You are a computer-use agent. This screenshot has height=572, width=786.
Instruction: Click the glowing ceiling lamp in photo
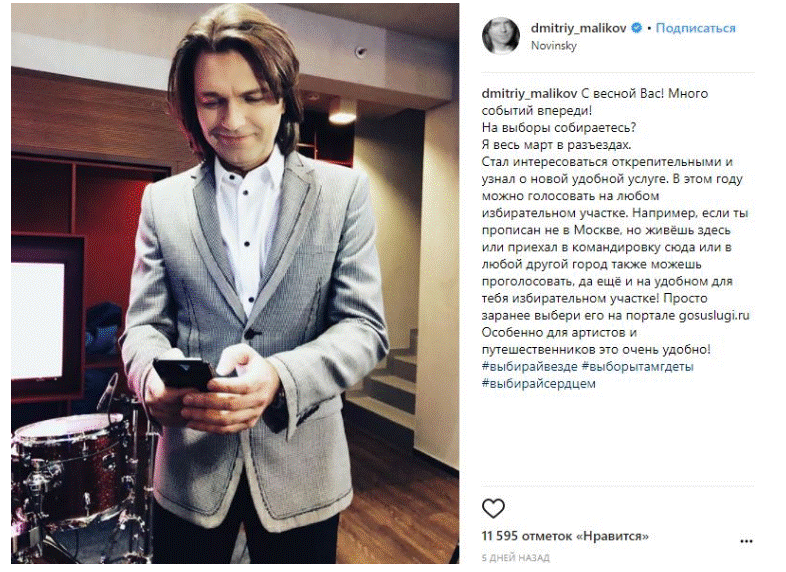(342, 118)
